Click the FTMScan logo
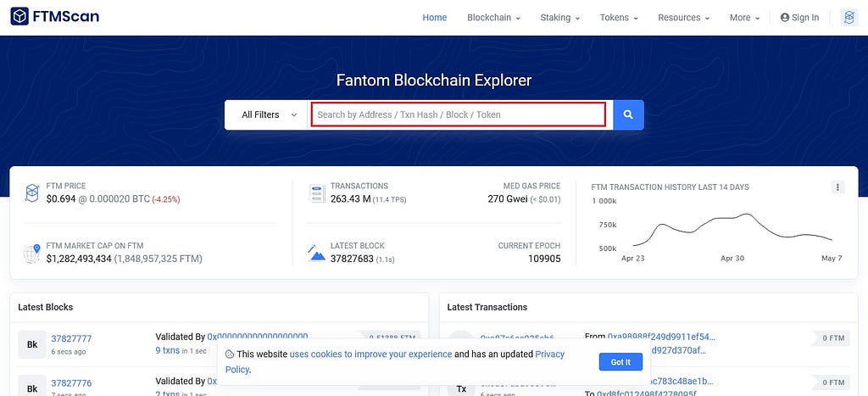Screen dimensions: 868x396 click(x=55, y=17)
